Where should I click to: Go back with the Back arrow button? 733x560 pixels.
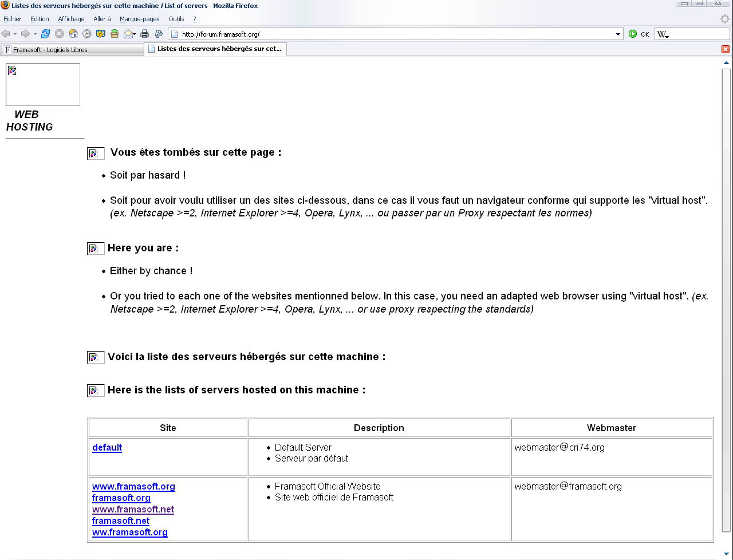6,34
